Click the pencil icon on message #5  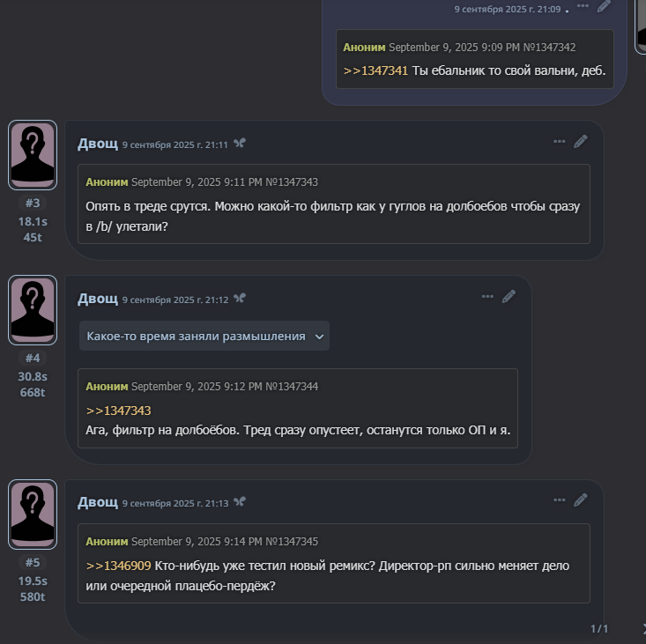pyautogui.click(x=580, y=500)
